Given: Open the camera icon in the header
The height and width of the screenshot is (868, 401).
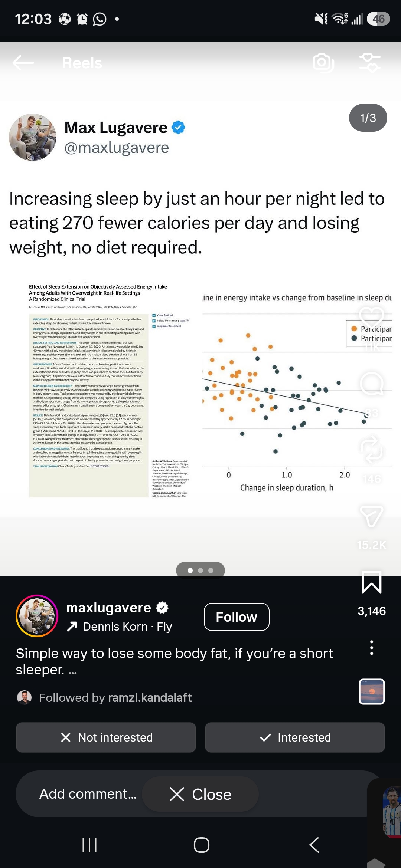Looking at the screenshot, I should pos(323,62).
